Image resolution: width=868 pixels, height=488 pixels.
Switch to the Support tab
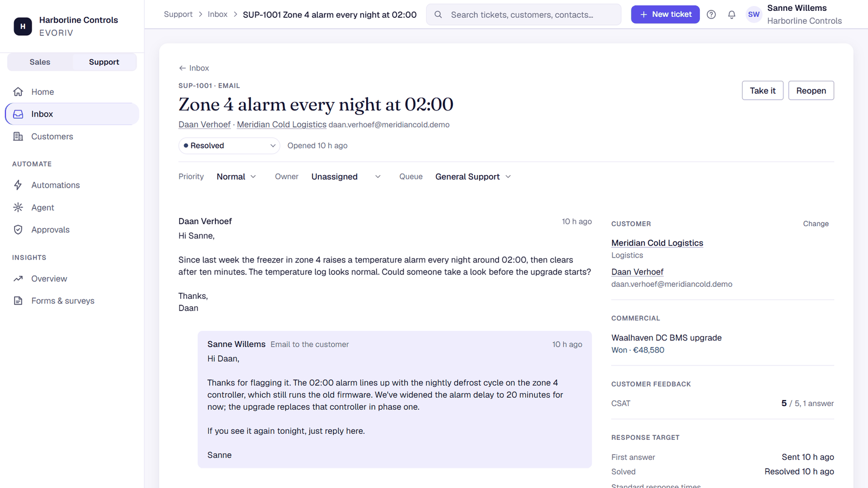pyautogui.click(x=104, y=62)
